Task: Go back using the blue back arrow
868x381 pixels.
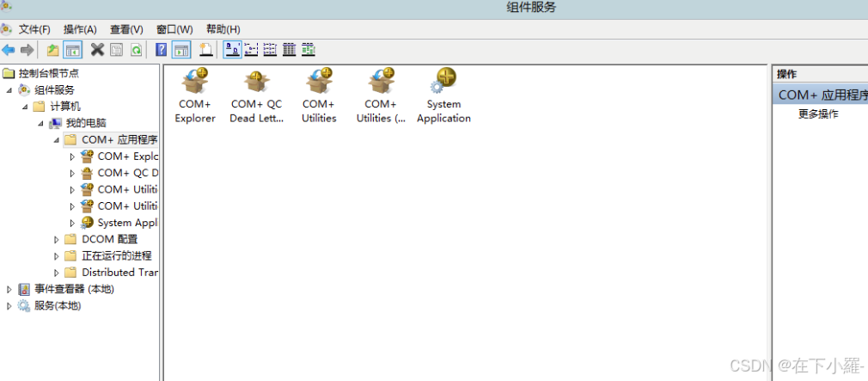Action: point(9,51)
